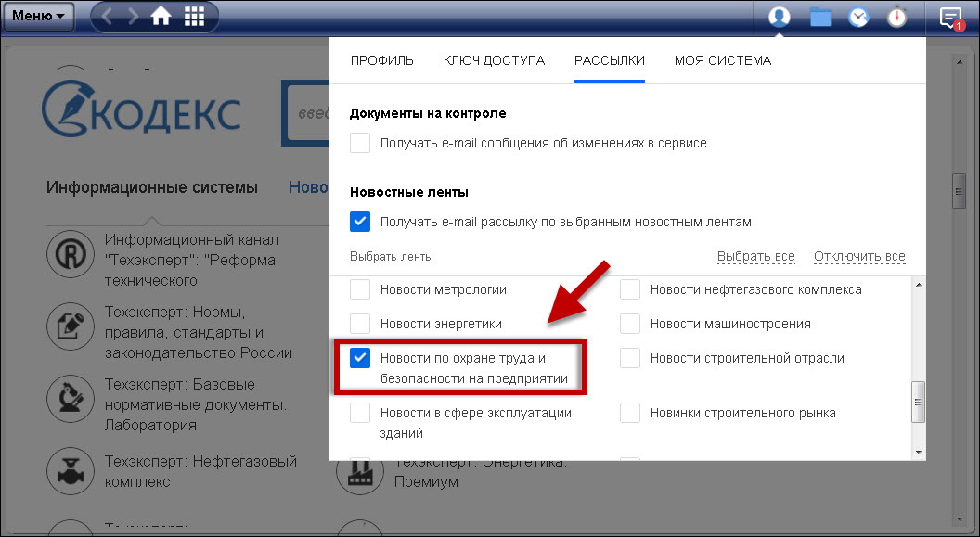Screen dimensions: 980x537
Task: Open the grid apps icon
Action: click(x=195, y=16)
